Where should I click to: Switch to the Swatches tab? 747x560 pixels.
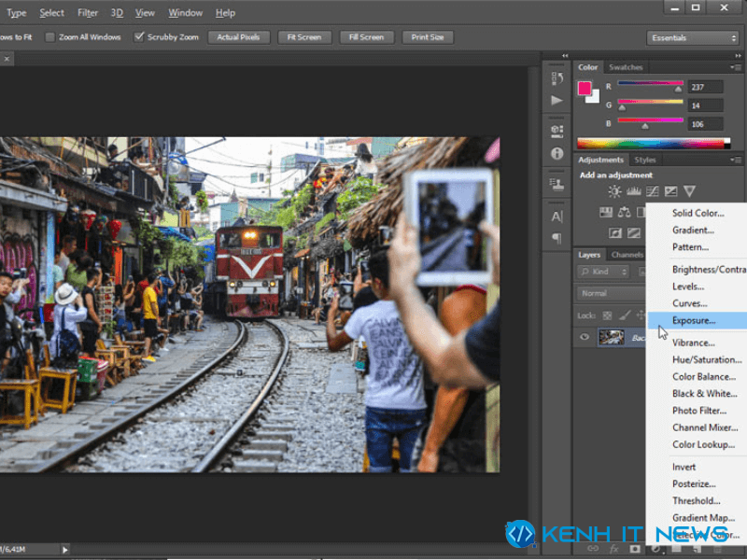pyautogui.click(x=626, y=67)
